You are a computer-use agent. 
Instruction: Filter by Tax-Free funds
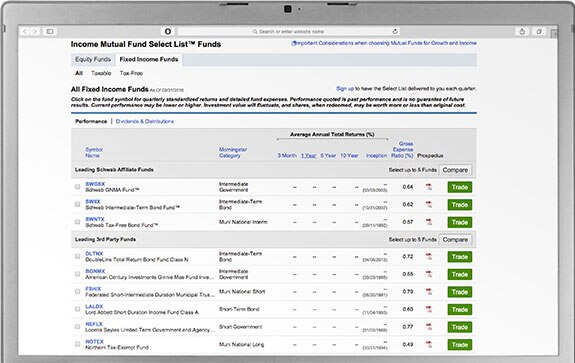pos(131,73)
